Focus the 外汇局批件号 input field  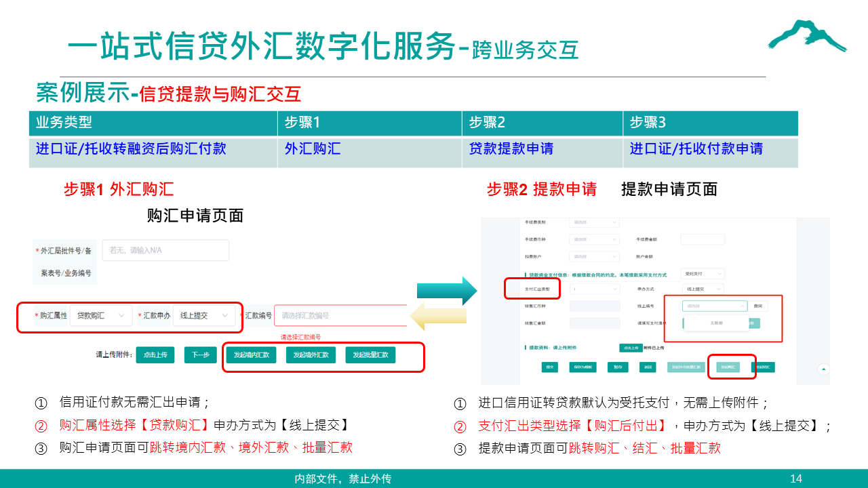pyautogui.click(x=165, y=250)
